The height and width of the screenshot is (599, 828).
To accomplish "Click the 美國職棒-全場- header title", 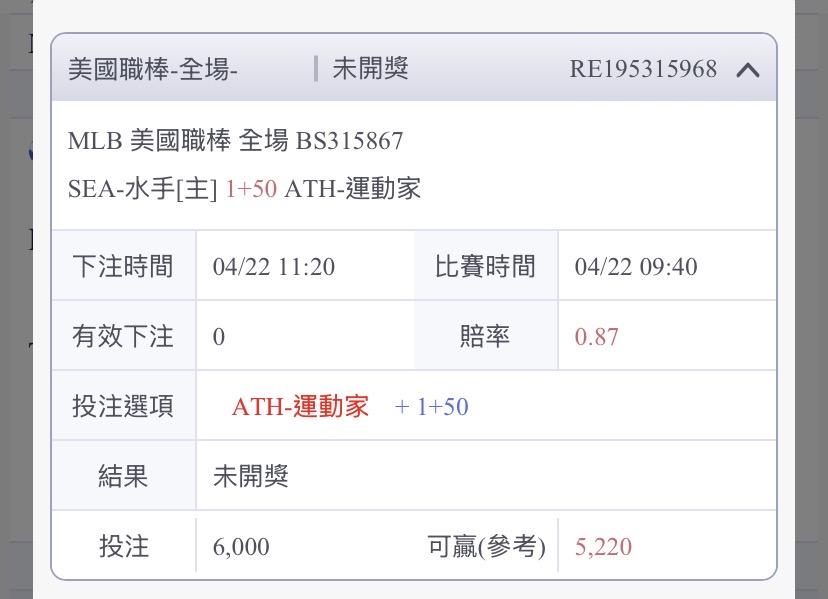I will pos(153,69).
